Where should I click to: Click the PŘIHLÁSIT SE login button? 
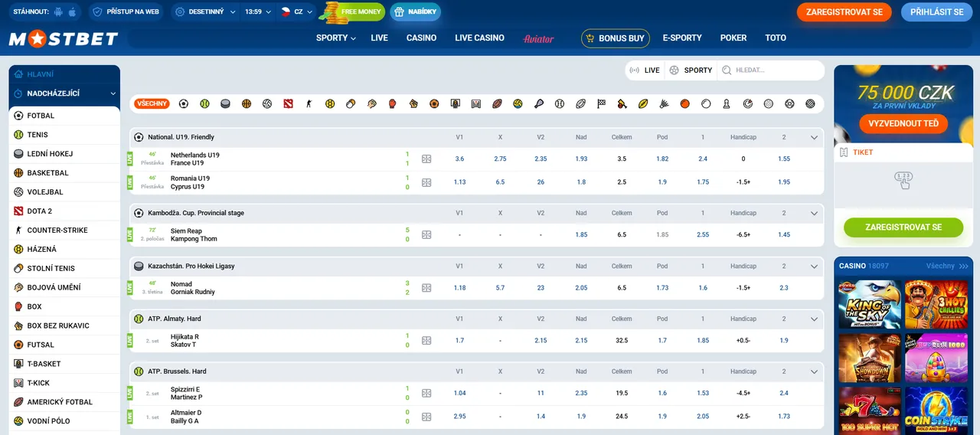937,12
